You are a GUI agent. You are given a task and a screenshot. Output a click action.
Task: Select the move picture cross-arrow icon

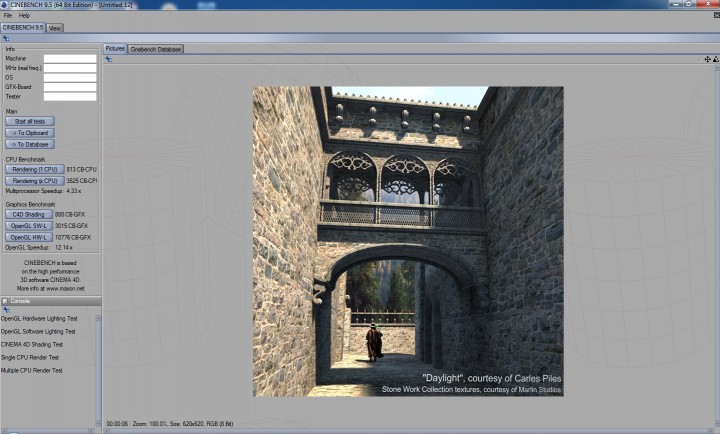tap(707, 59)
